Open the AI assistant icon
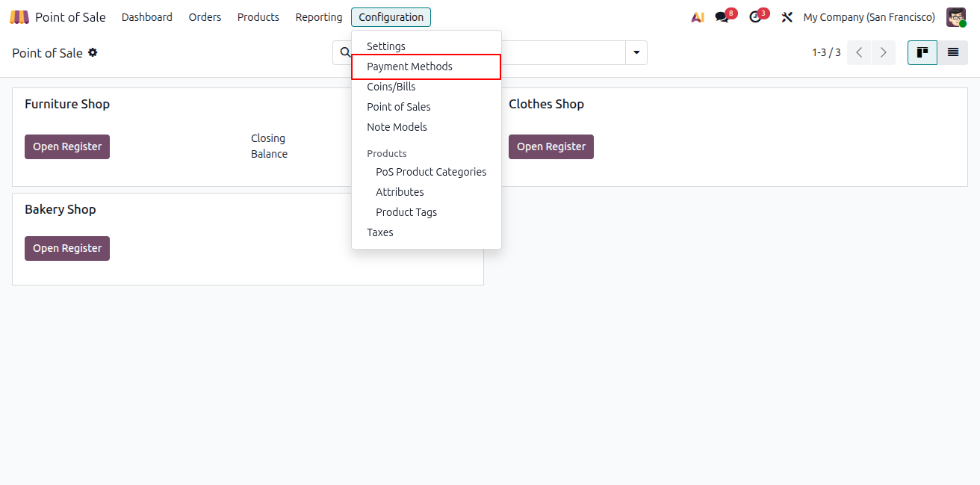 coord(698,17)
